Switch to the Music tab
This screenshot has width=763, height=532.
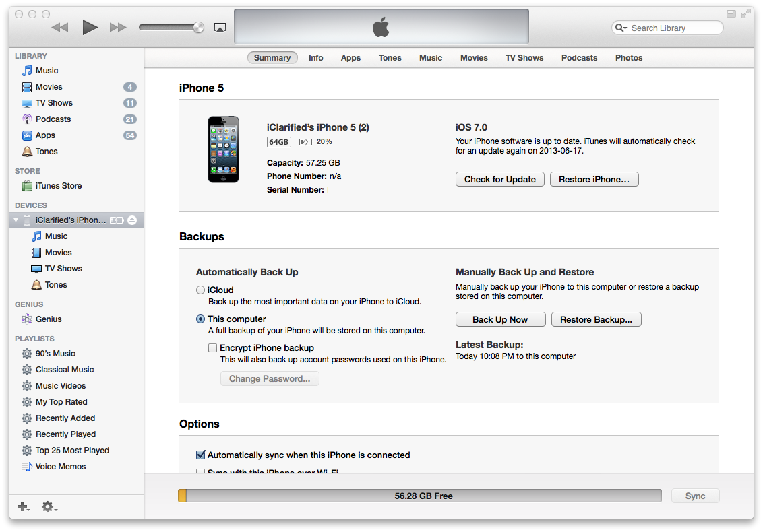click(x=431, y=58)
